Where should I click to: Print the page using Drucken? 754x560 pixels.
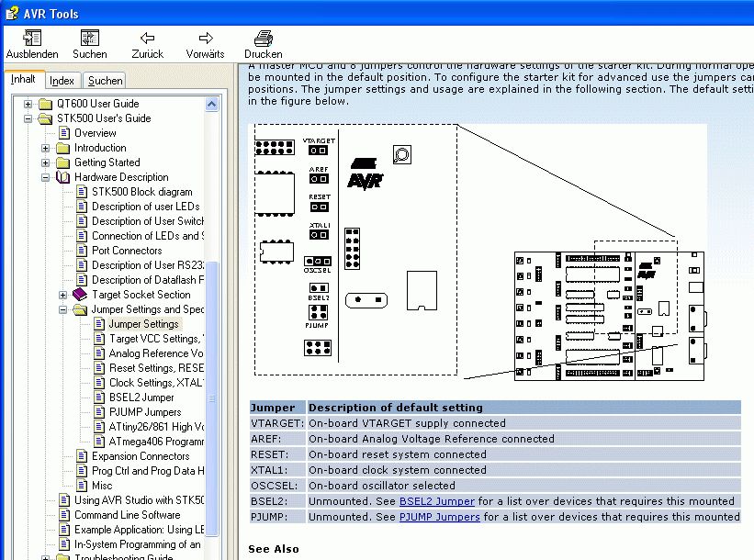click(263, 39)
